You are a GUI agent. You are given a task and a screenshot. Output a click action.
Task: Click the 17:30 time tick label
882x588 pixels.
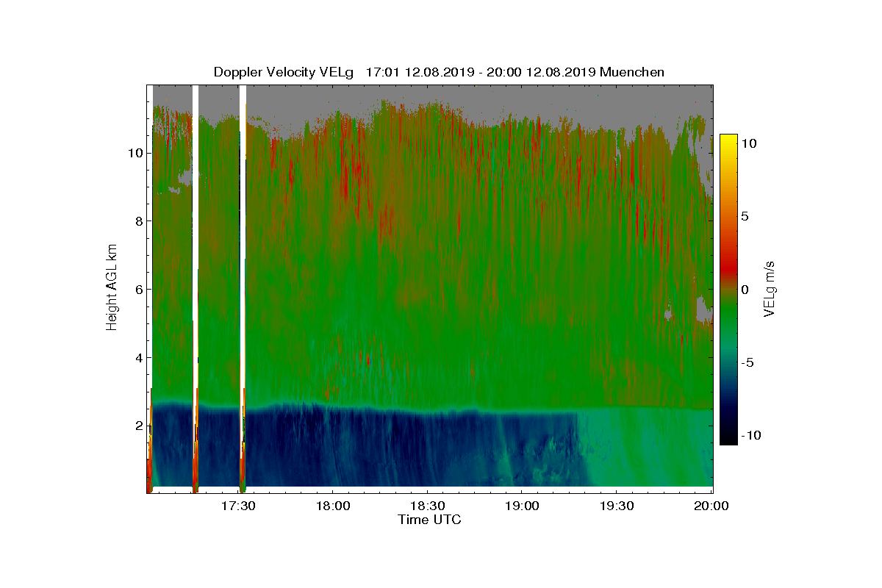click(x=238, y=506)
